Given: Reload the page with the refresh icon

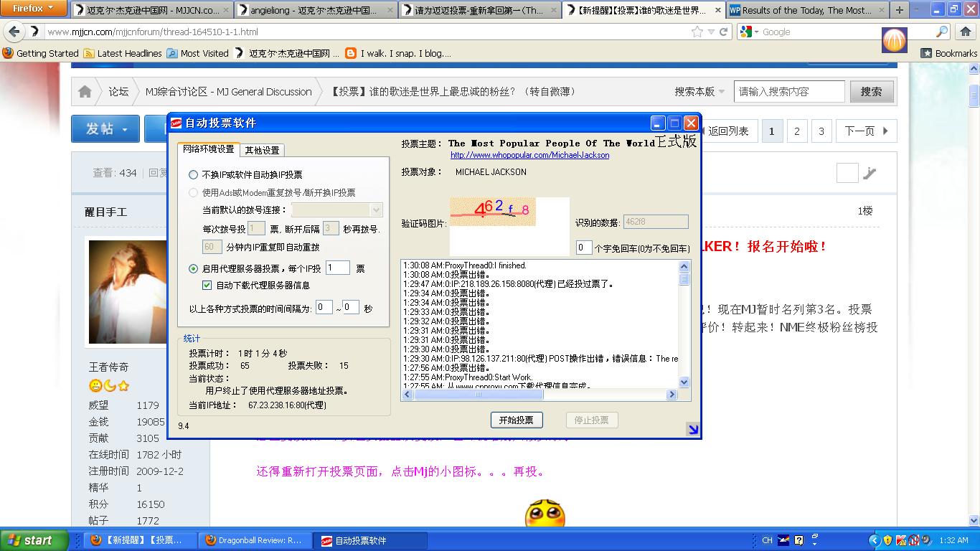Looking at the screenshot, I should pyautogui.click(x=724, y=32).
